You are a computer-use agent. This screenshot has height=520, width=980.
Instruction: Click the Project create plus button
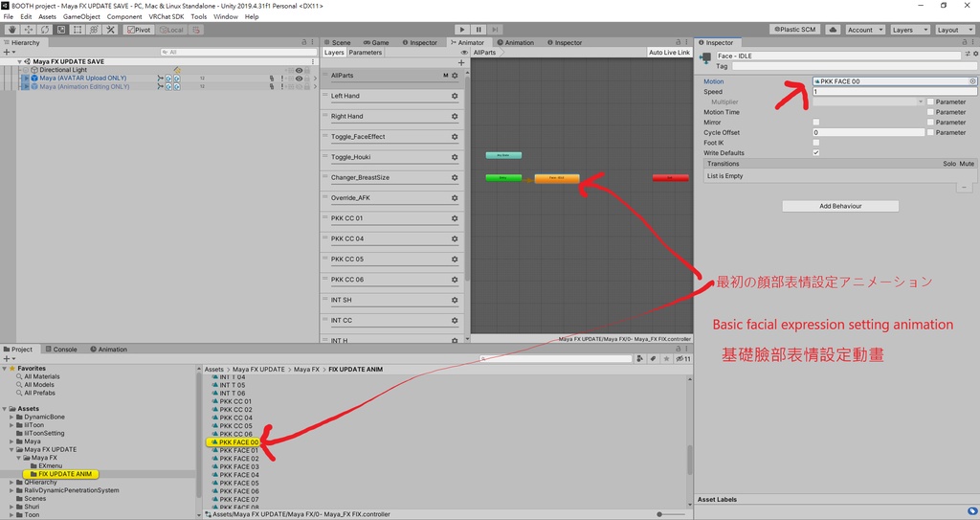click(x=8, y=358)
